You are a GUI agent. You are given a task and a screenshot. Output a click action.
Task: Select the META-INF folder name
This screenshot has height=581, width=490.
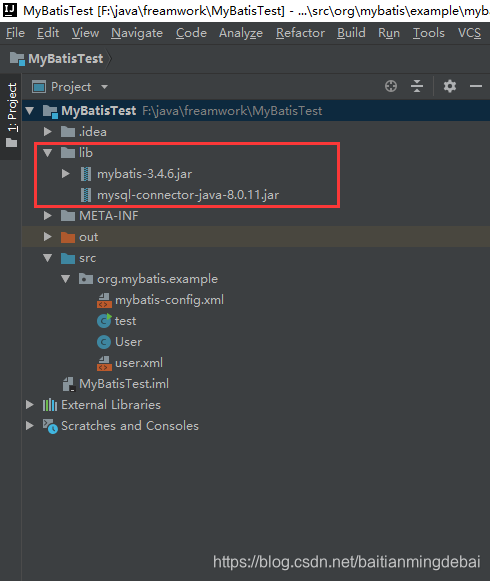[109, 216]
